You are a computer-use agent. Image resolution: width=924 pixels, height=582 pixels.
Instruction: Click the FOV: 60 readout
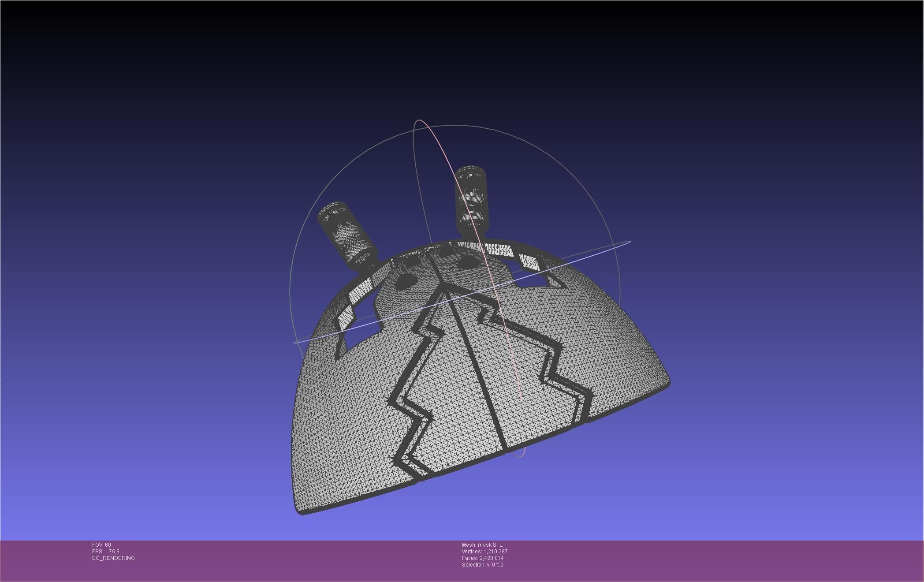(101, 545)
